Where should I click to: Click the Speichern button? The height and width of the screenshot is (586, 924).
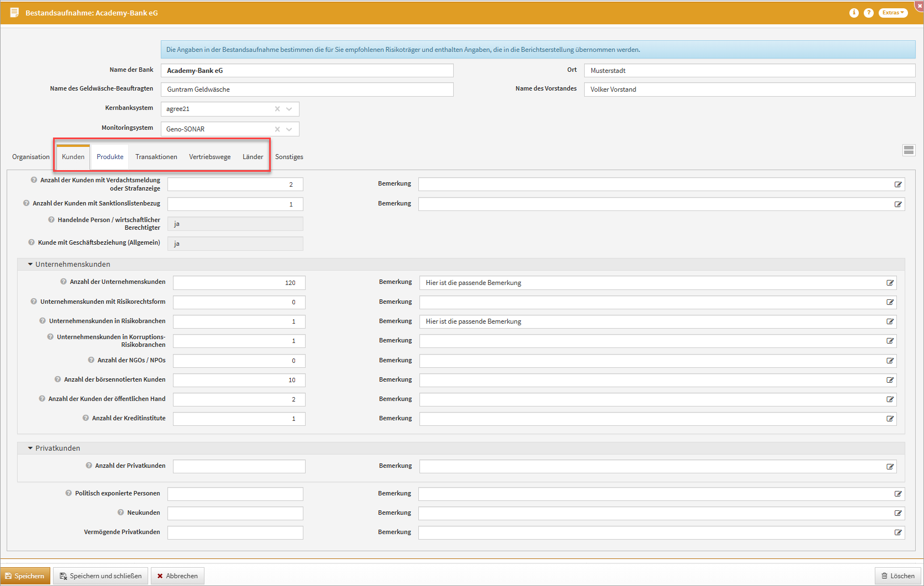tap(25, 576)
